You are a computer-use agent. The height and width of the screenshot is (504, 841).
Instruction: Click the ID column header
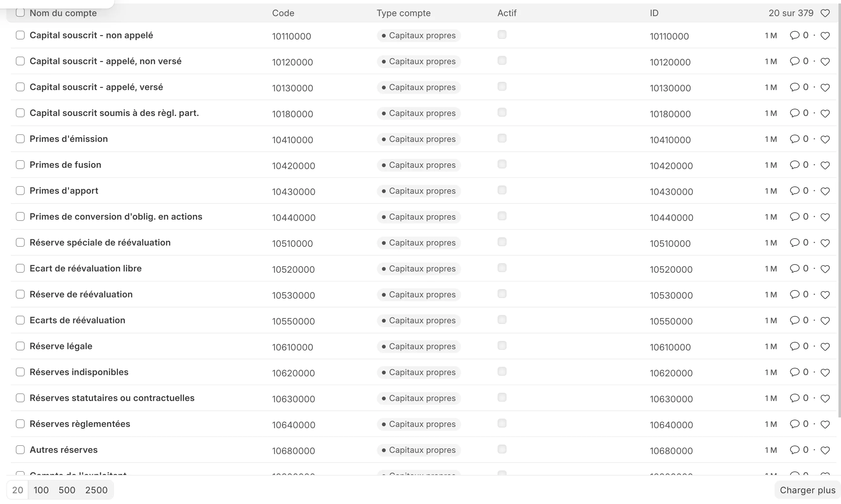[x=654, y=13]
